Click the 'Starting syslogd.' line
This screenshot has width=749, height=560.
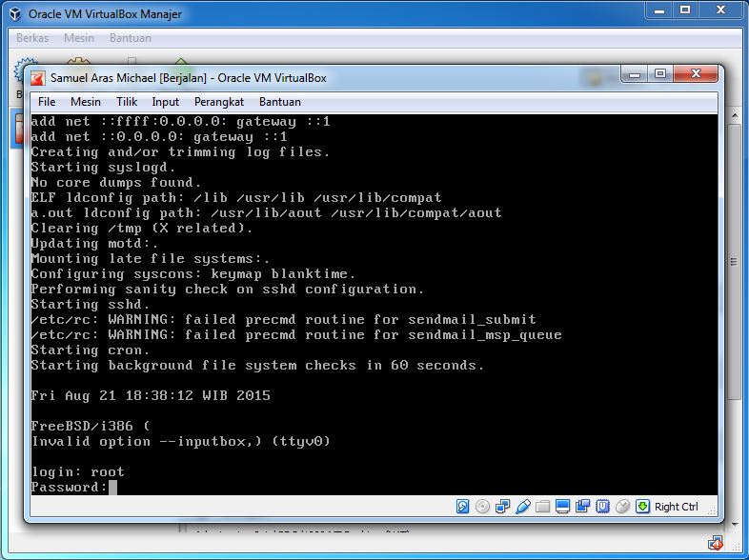click(x=103, y=167)
